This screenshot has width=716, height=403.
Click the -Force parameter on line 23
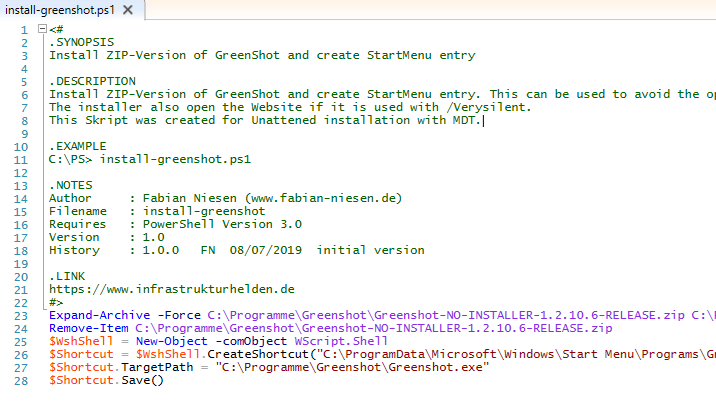coord(179,315)
